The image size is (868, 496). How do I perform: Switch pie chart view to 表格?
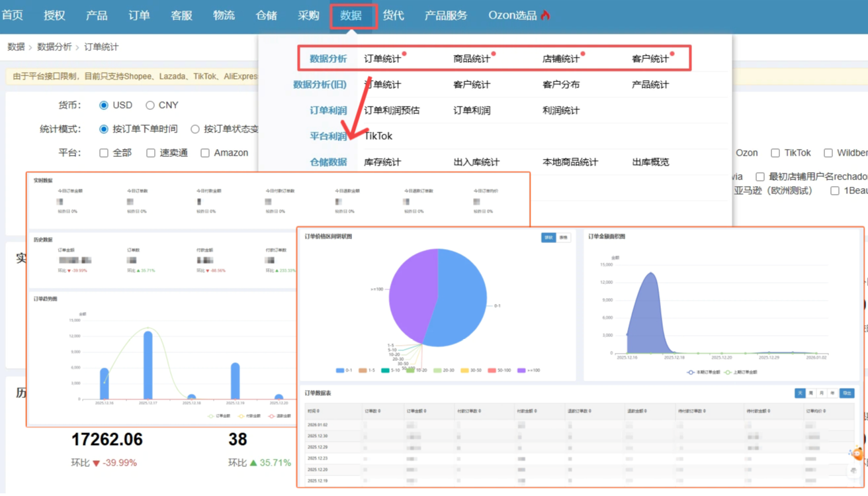tap(564, 238)
